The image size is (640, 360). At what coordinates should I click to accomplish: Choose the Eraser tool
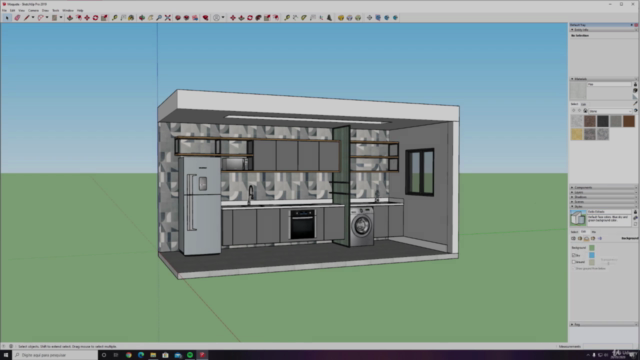[x=17, y=18]
